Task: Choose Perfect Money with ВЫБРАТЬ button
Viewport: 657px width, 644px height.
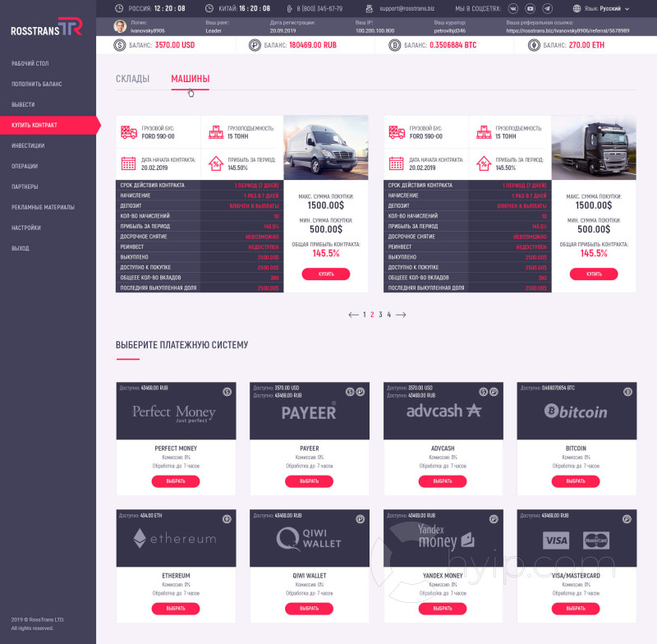Action: [x=176, y=481]
